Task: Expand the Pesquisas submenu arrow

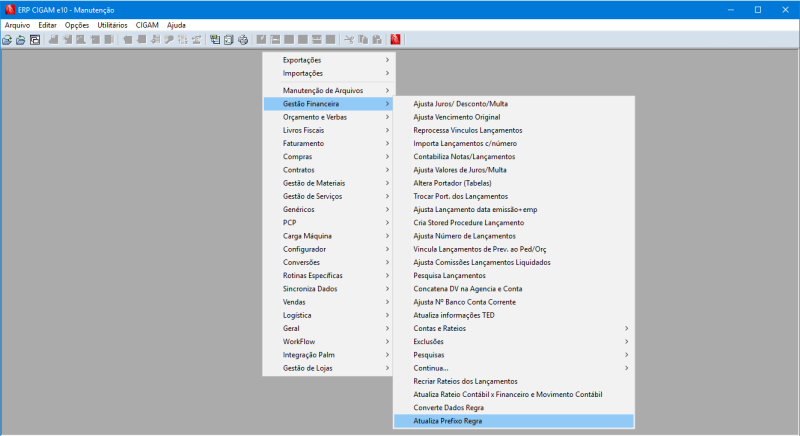Action: click(x=627, y=355)
